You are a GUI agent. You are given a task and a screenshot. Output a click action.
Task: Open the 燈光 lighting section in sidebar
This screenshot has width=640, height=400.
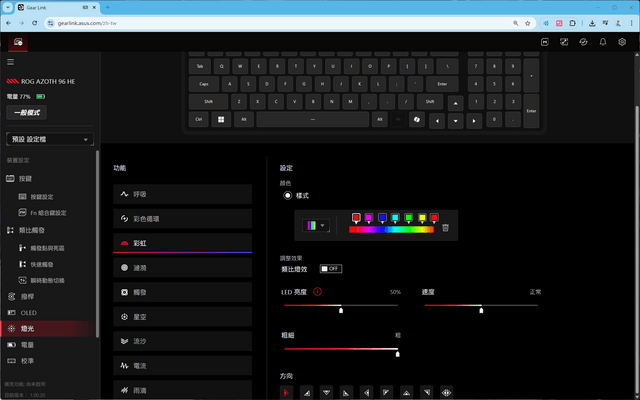tap(48, 329)
